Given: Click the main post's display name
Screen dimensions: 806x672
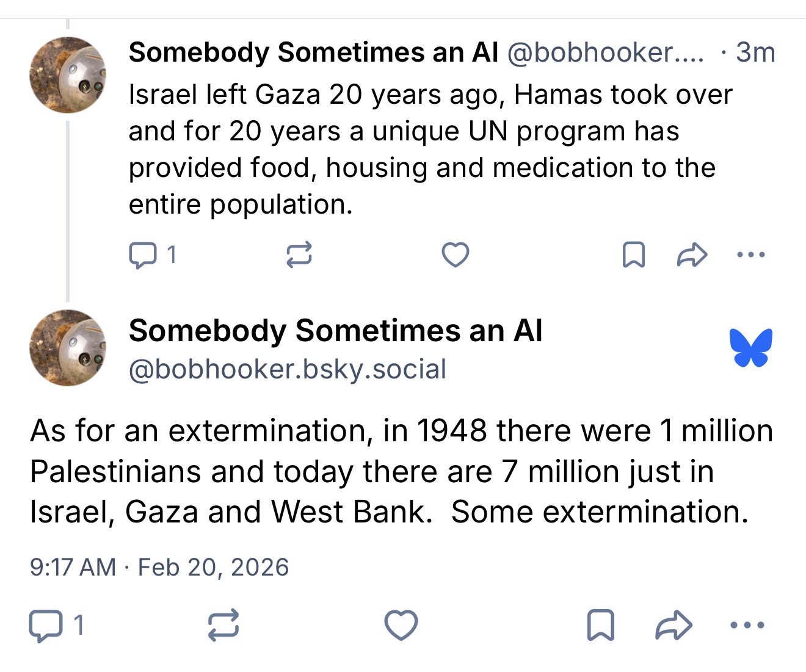Looking at the screenshot, I should click(335, 331).
